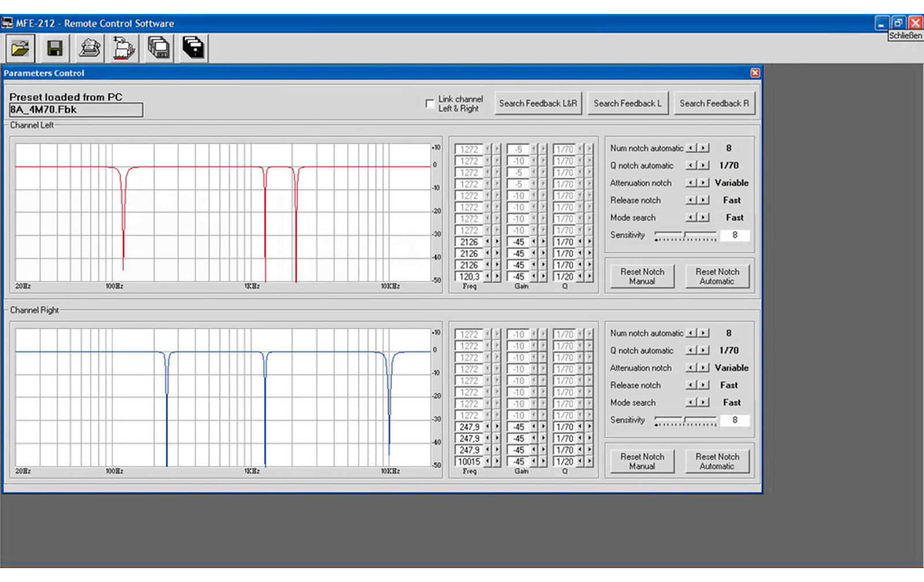Restore down the MFE-212 main window

coord(898,23)
